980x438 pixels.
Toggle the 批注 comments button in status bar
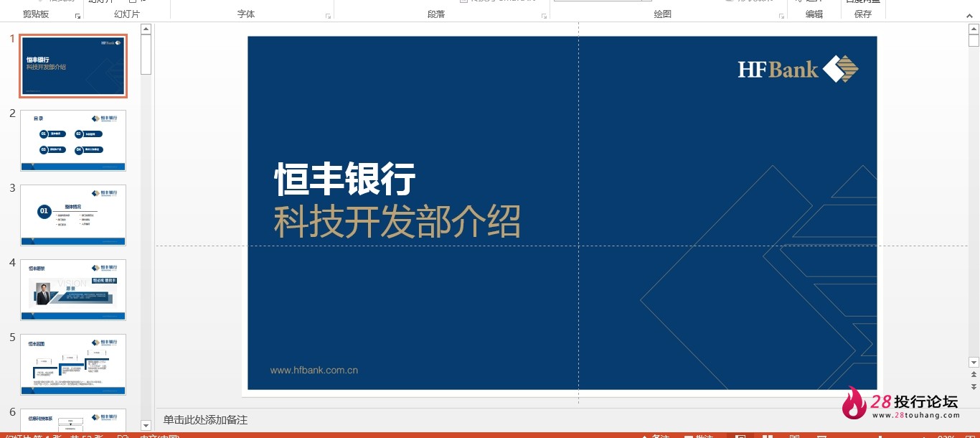pos(697,435)
